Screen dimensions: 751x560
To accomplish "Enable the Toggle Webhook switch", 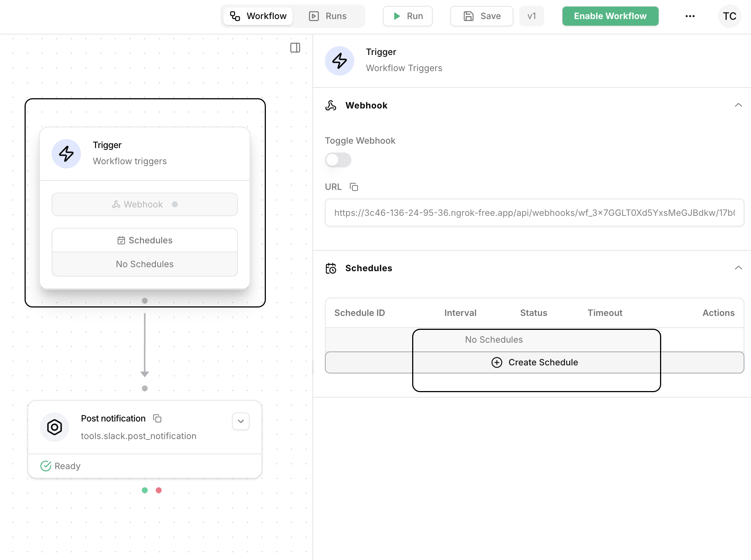I will pyautogui.click(x=338, y=160).
